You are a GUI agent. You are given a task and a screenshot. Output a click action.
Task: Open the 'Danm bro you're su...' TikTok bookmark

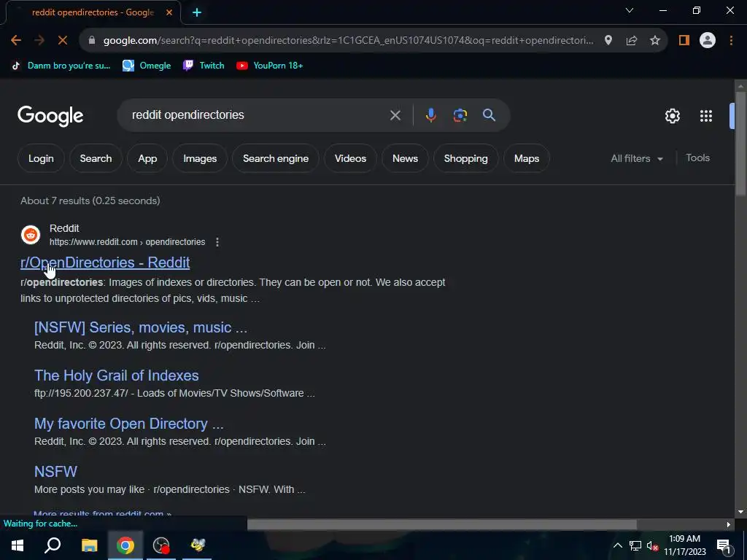pyautogui.click(x=61, y=66)
